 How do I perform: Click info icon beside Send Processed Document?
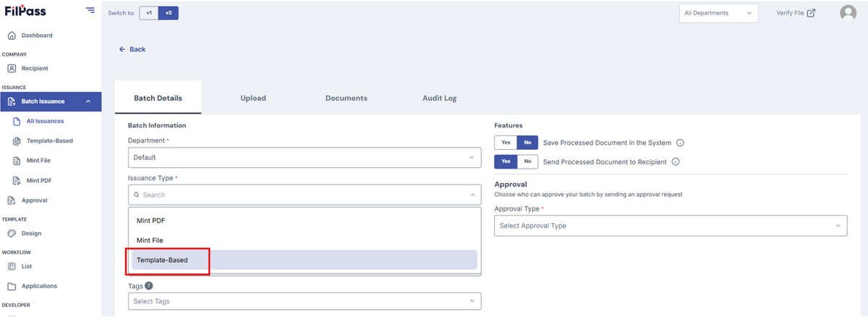676,161
